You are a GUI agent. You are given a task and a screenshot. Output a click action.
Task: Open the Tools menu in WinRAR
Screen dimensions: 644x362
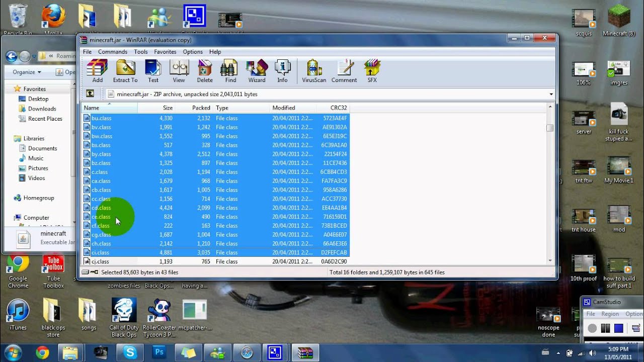coord(141,52)
